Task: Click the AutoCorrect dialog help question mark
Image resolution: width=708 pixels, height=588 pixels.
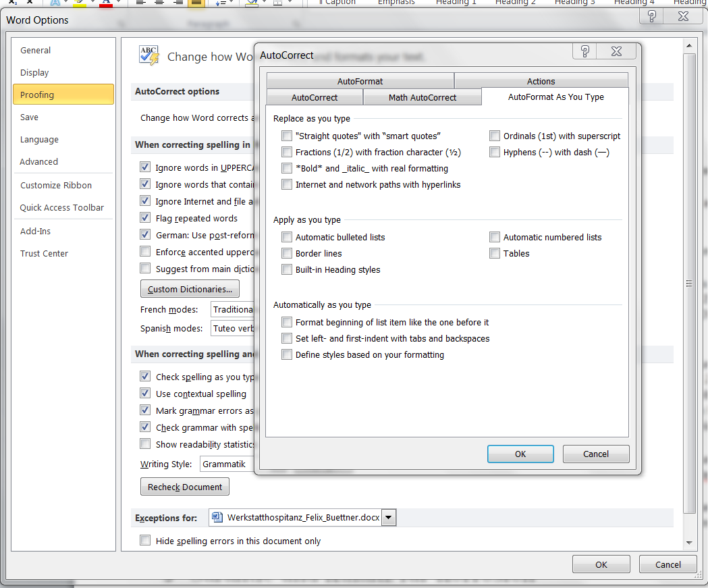Action: click(x=585, y=52)
